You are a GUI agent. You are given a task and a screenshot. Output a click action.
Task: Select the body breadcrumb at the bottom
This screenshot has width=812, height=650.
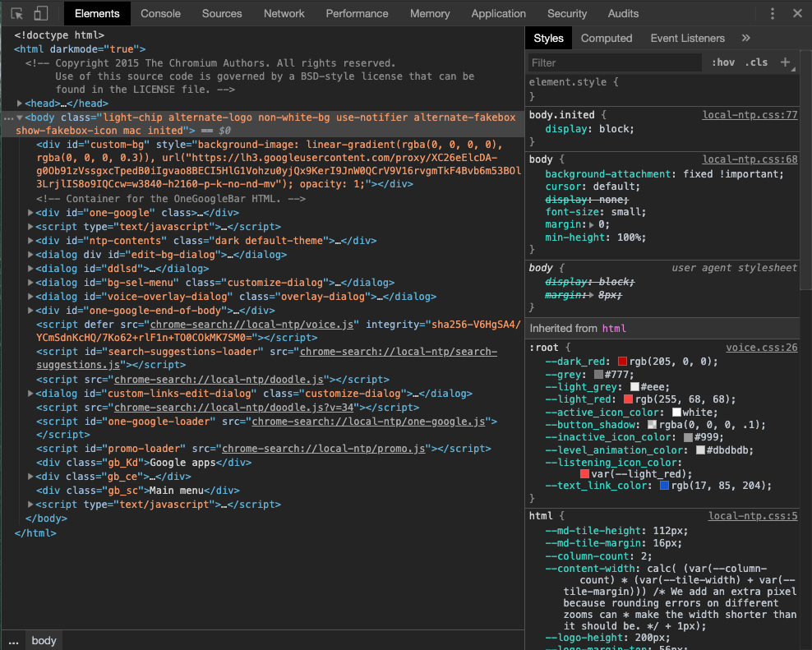(44, 641)
